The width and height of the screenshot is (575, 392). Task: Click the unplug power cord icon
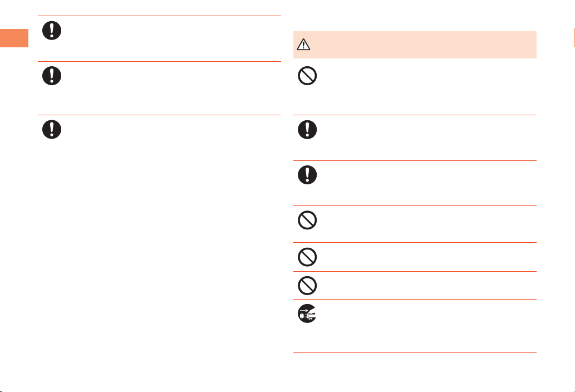point(307,313)
